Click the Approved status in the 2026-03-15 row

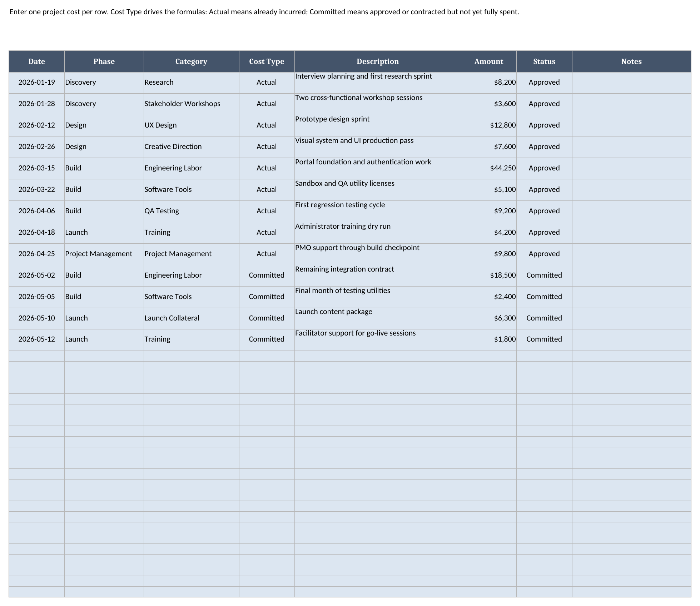click(544, 168)
